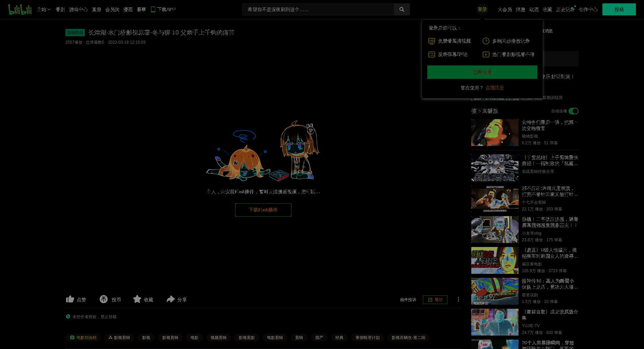
Task: Focus the search input field
Action: [x=318, y=9]
